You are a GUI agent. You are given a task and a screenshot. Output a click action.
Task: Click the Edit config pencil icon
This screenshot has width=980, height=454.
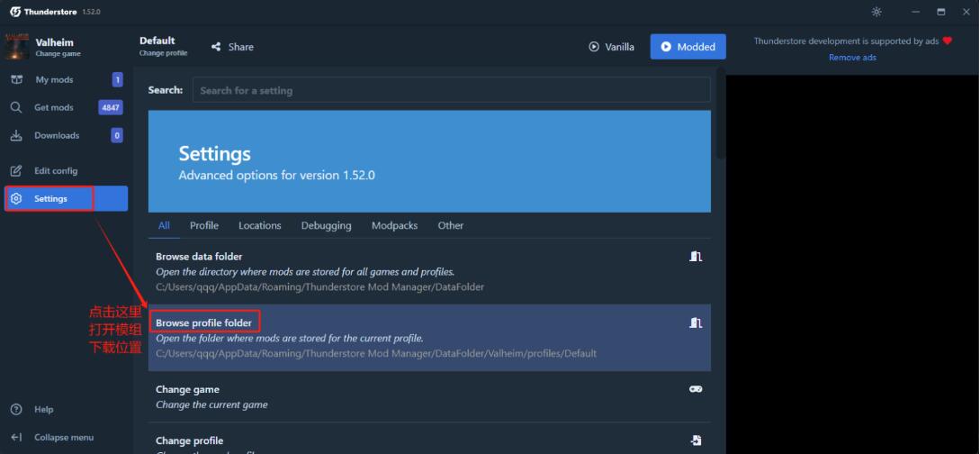point(17,171)
